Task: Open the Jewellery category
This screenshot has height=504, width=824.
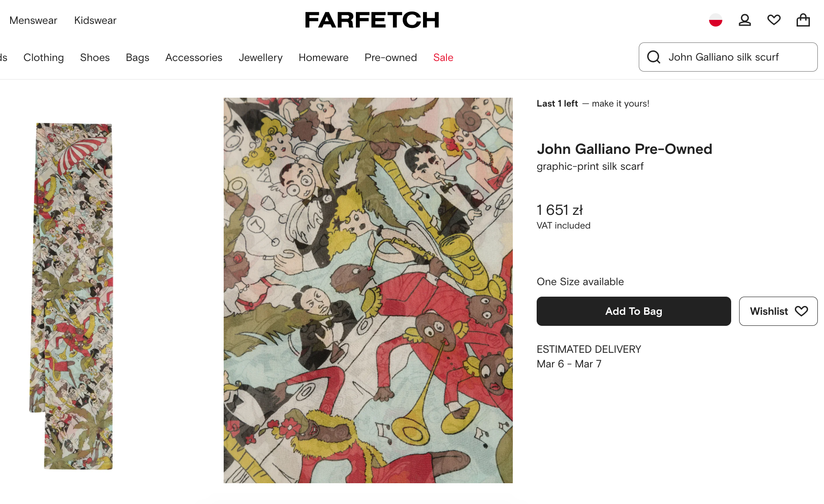Action: 260,57
